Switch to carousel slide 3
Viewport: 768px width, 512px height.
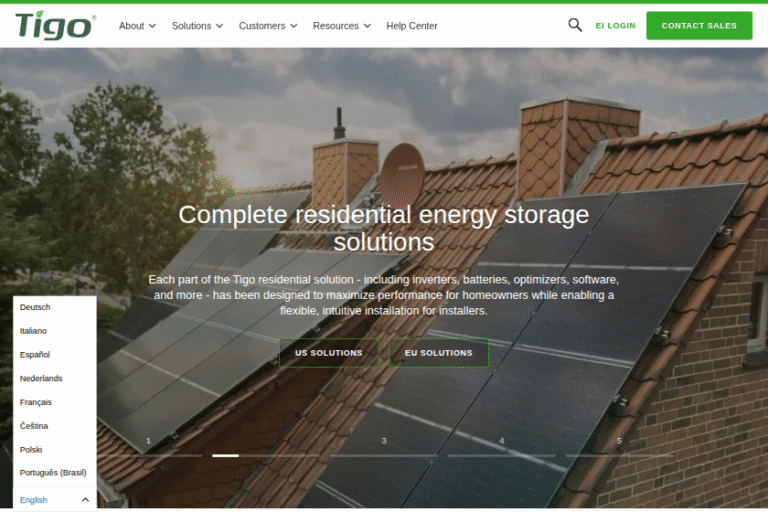pos(384,446)
